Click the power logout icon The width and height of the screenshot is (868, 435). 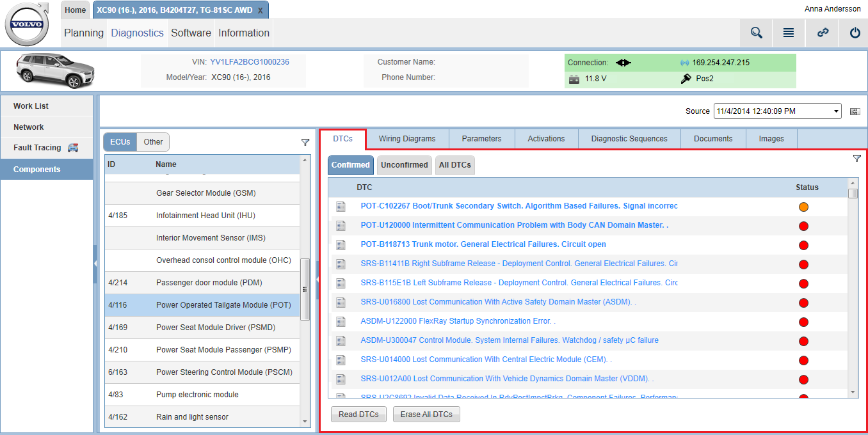point(855,33)
